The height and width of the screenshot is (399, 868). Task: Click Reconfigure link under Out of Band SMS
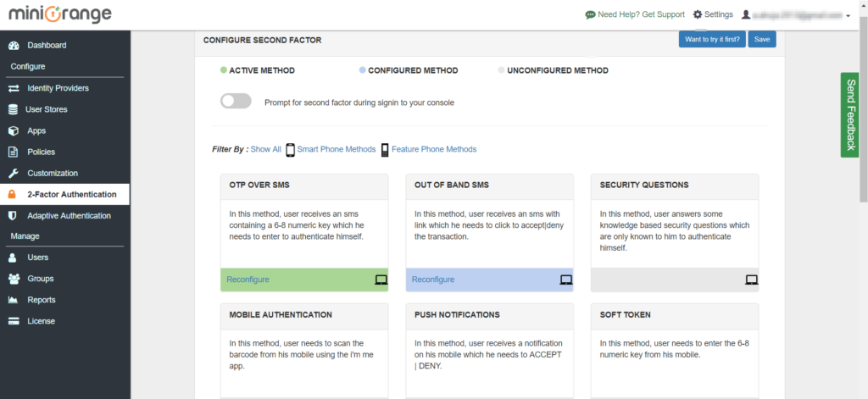coord(432,280)
